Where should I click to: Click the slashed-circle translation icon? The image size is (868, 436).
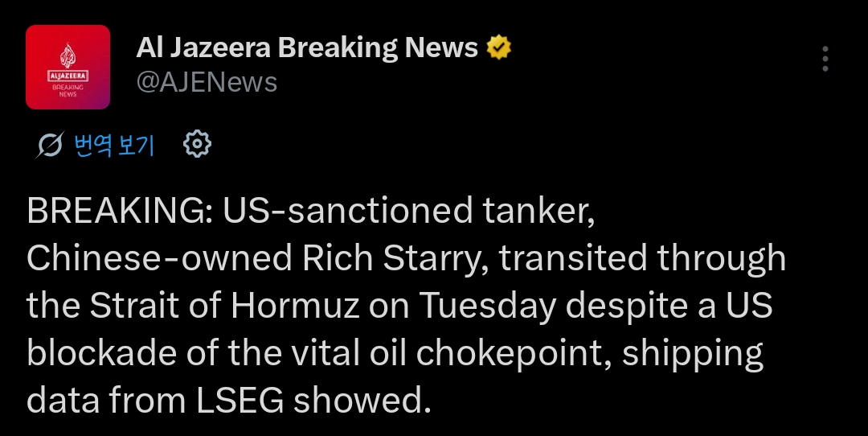pyautogui.click(x=51, y=145)
